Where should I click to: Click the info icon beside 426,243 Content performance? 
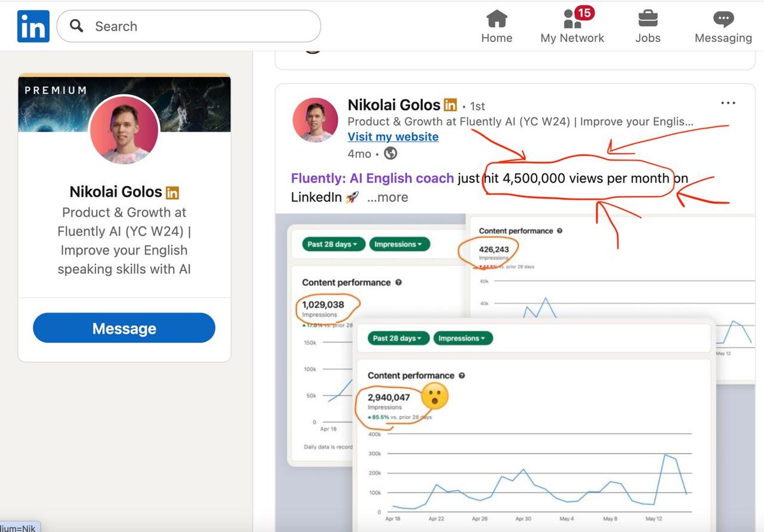tap(560, 231)
